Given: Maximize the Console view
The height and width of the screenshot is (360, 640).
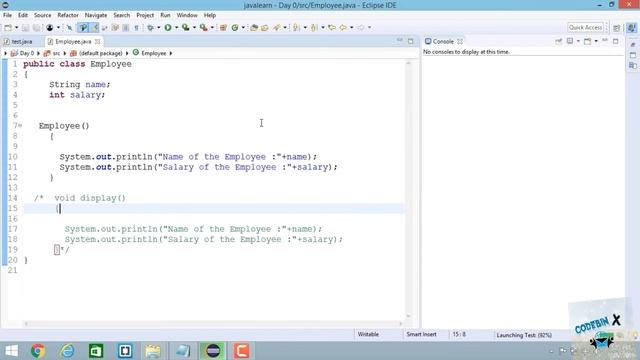Looking at the screenshot, I should (616, 41).
